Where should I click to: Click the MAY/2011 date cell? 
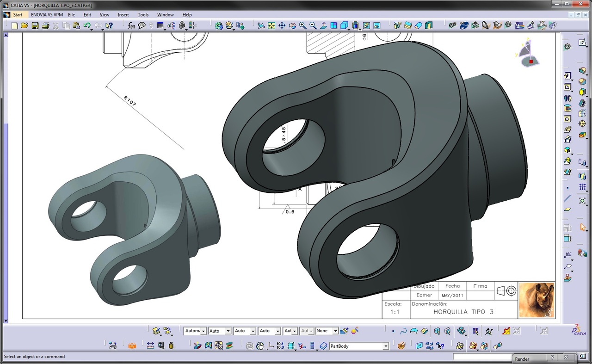coord(453,295)
